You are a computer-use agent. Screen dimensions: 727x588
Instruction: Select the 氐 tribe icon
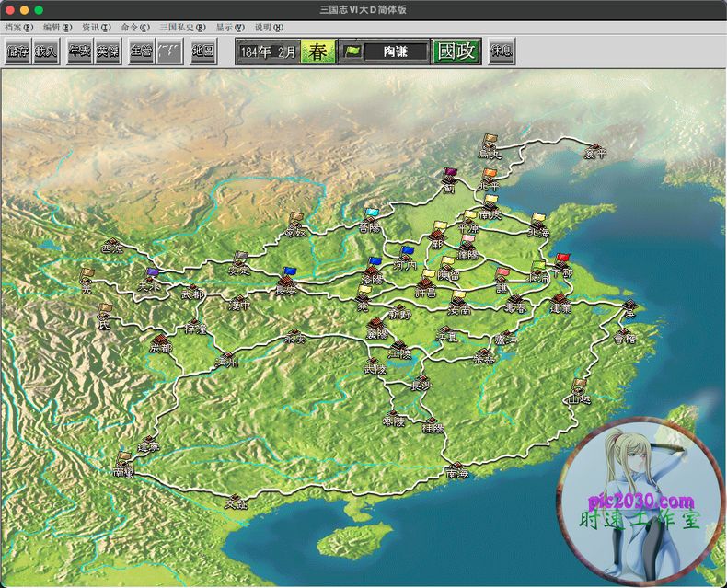click(x=104, y=317)
